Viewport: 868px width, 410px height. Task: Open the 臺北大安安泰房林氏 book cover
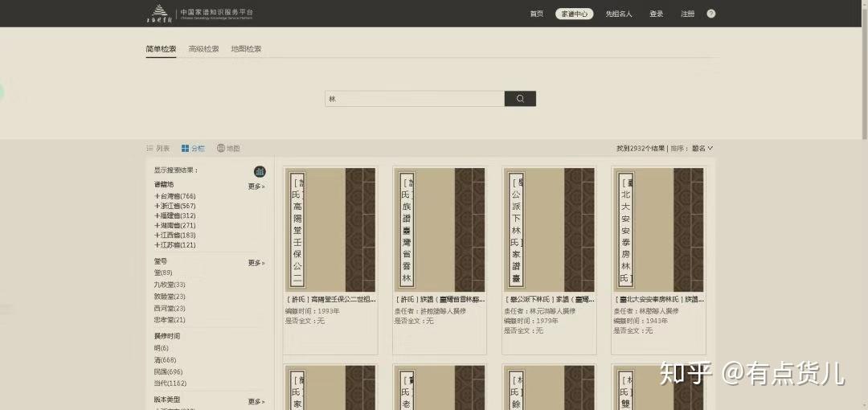coord(659,230)
